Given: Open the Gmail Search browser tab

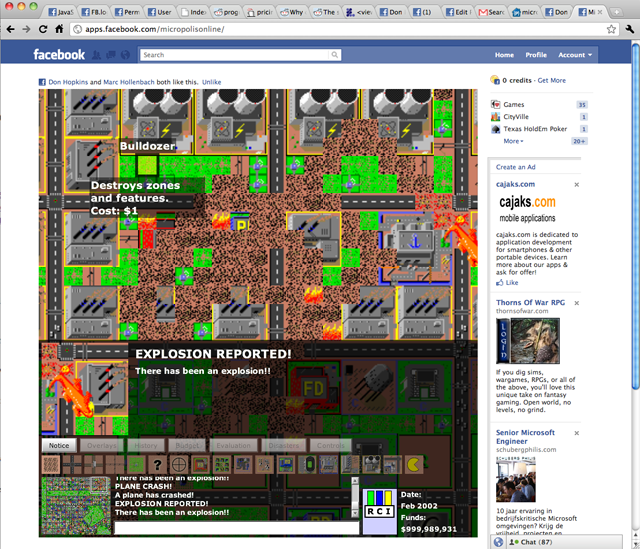Looking at the screenshot, I should 492,12.
